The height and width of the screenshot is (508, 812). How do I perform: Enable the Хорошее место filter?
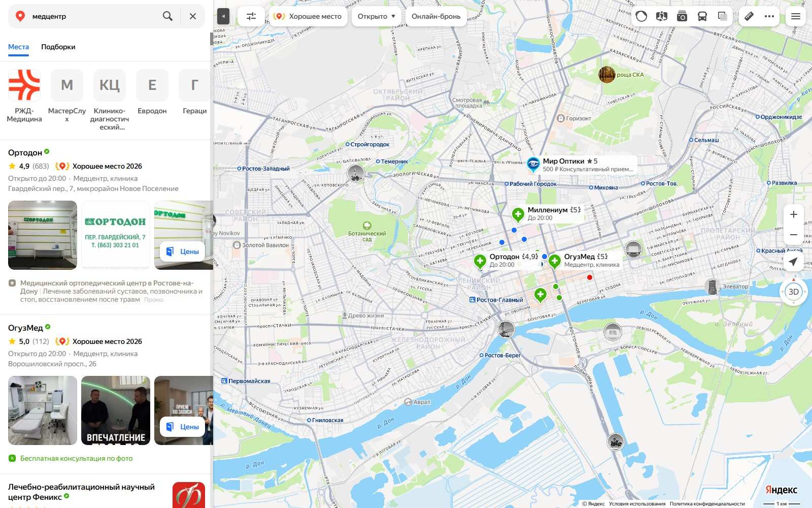point(308,16)
